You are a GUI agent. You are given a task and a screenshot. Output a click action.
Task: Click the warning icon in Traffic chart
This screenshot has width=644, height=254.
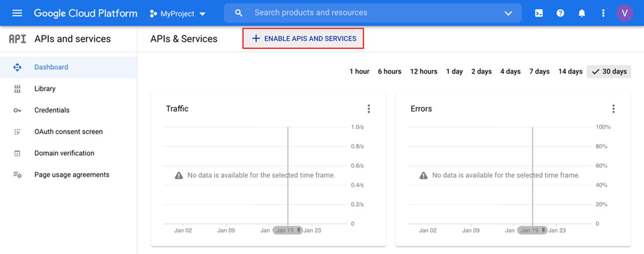(179, 175)
